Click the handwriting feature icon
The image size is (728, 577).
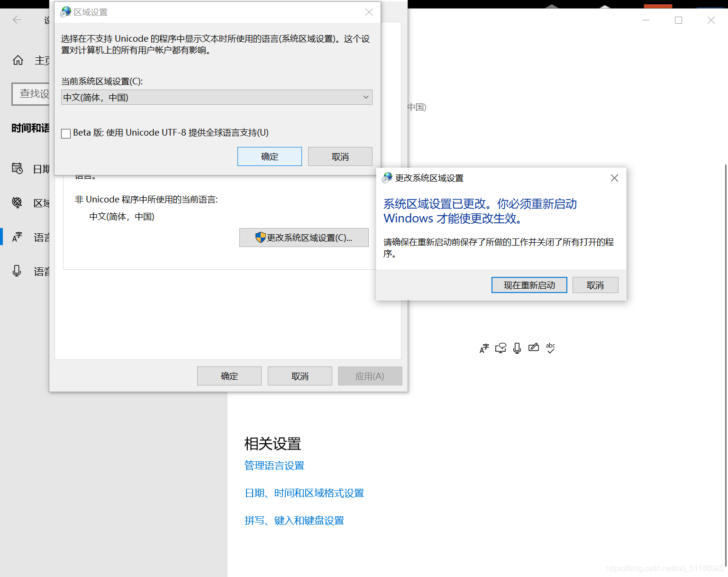pyautogui.click(x=534, y=348)
